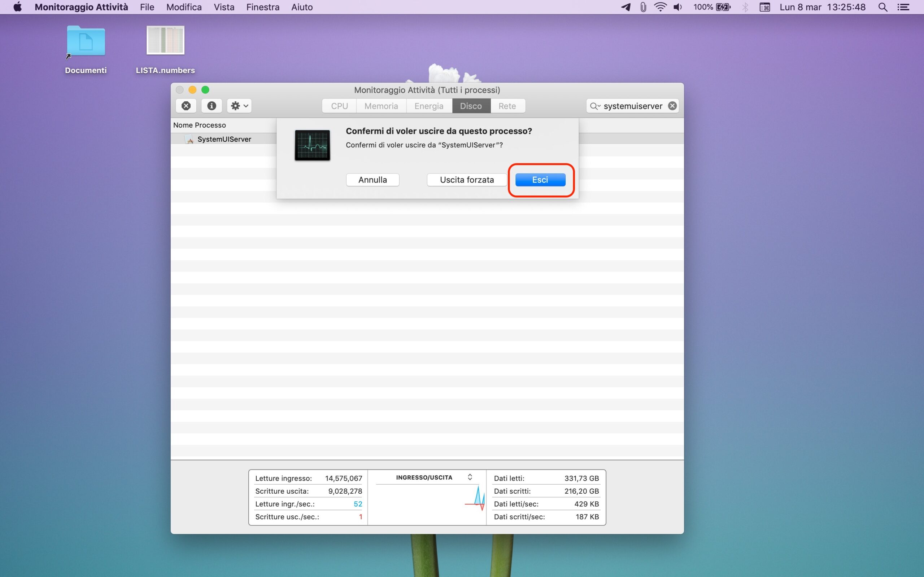Screen dimensions: 924x577
Task: Select the Energia tab
Action: tap(428, 106)
